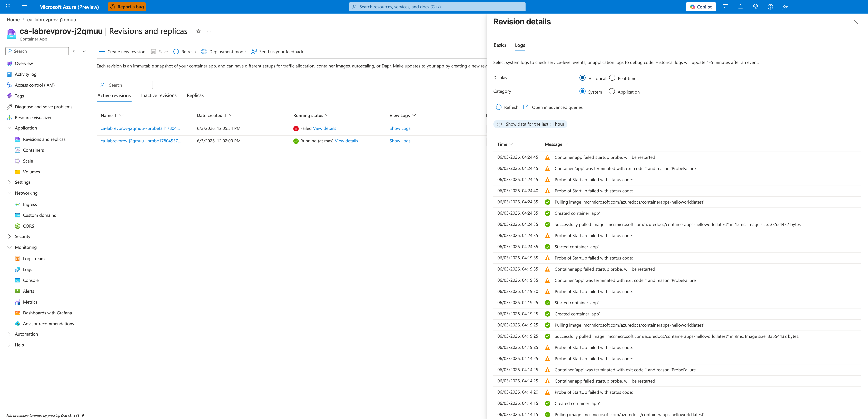Open the Message column dropdown in logs

[x=566, y=144]
